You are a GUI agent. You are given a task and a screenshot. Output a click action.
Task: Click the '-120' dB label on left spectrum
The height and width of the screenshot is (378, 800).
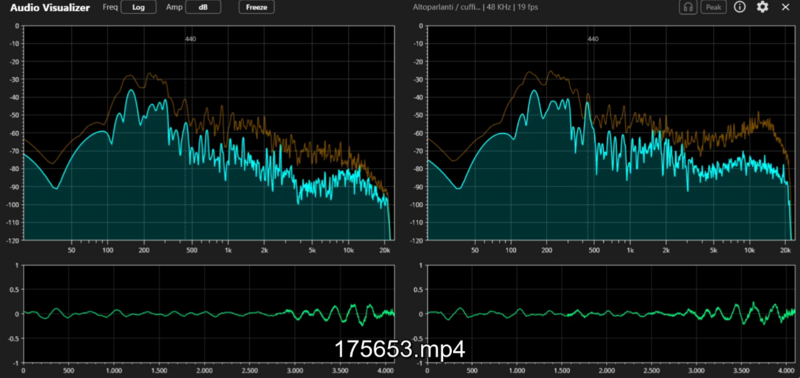(12, 240)
